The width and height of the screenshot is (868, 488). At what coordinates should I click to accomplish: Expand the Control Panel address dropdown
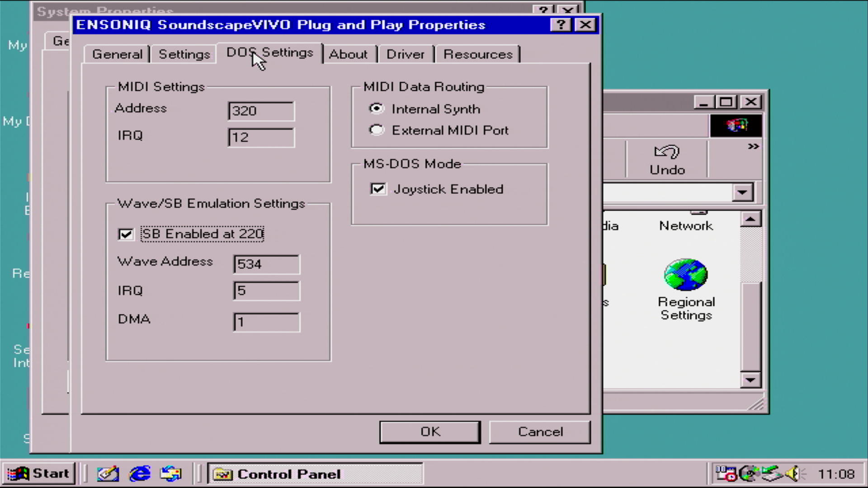(x=742, y=192)
